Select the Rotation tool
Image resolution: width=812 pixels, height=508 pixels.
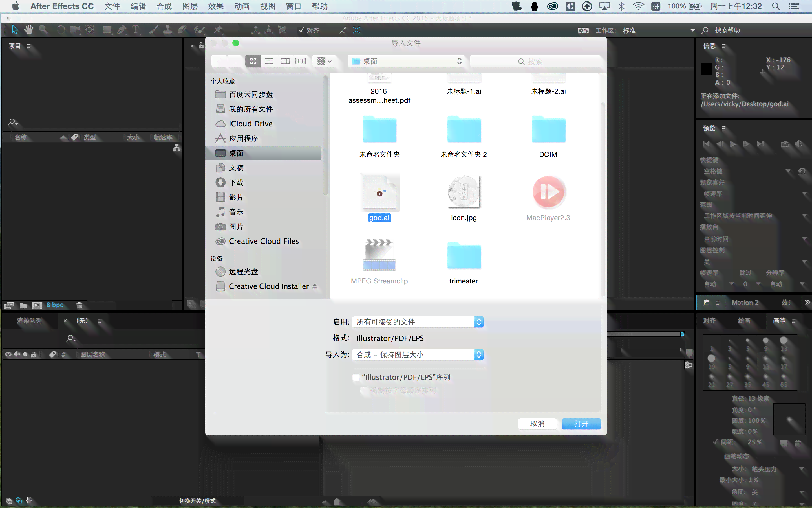pyautogui.click(x=61, y=30)
